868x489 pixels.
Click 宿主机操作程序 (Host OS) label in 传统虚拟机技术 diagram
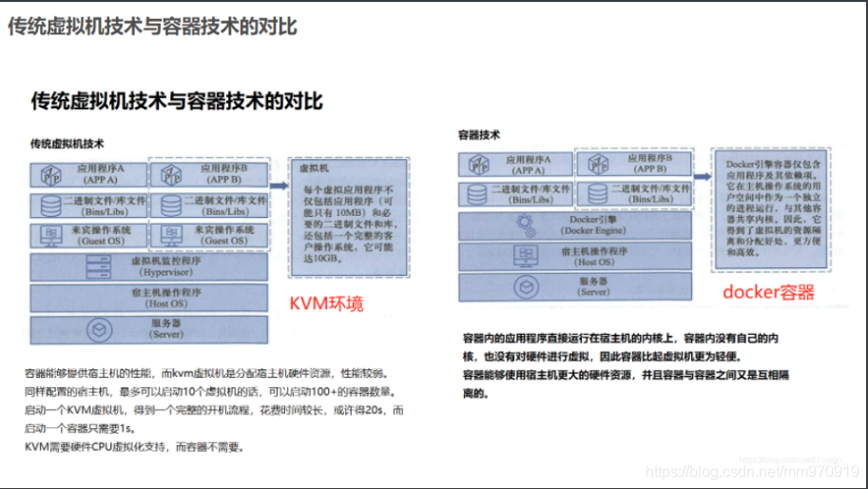click(166, 298)
